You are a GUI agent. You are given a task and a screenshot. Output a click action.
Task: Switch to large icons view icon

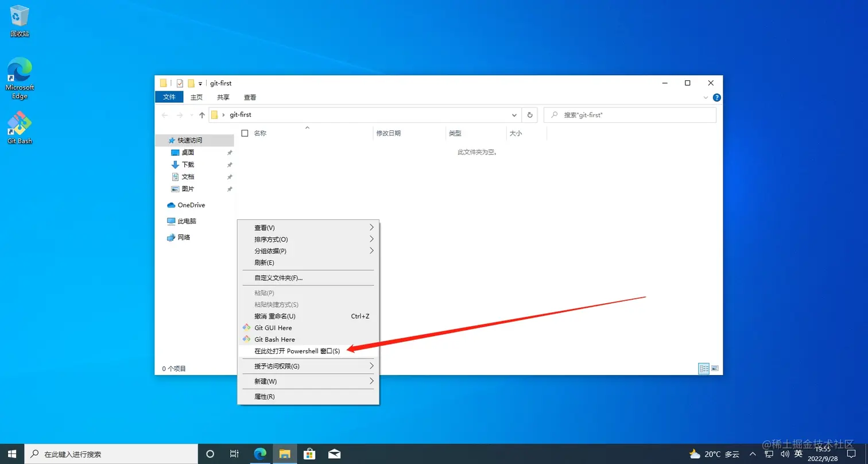[715, 369]
